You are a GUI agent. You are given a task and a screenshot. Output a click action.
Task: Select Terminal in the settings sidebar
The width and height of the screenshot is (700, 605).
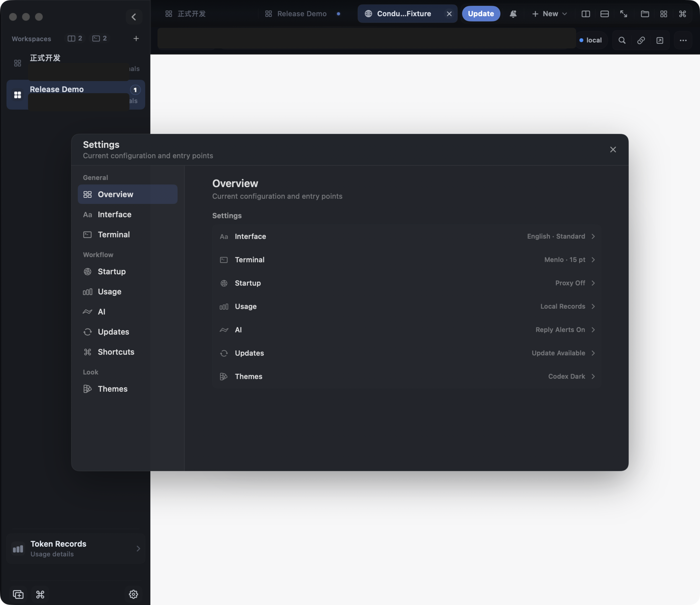click(x=128, y=235)
